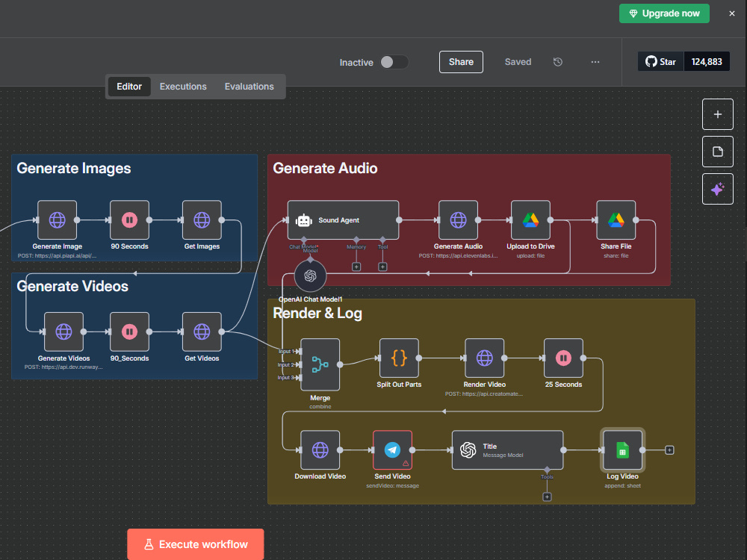Click the 124,883 star count
The width and height of the screenshot is (747, 560).
pyautogui.click(x=707, y=61)
